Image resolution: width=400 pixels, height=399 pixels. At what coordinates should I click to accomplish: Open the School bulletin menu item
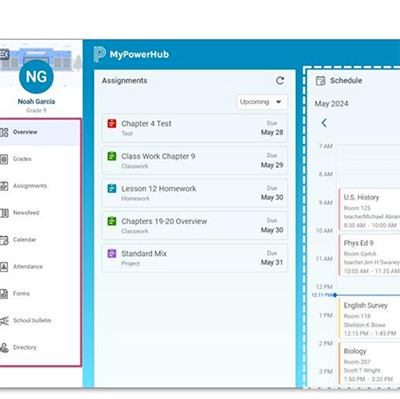point(39,321)
